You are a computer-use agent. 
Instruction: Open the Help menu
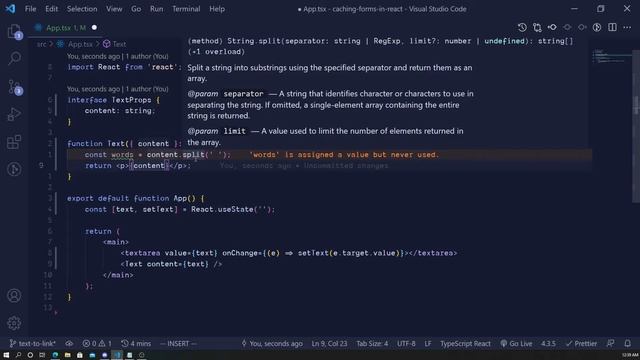point(217,9)
